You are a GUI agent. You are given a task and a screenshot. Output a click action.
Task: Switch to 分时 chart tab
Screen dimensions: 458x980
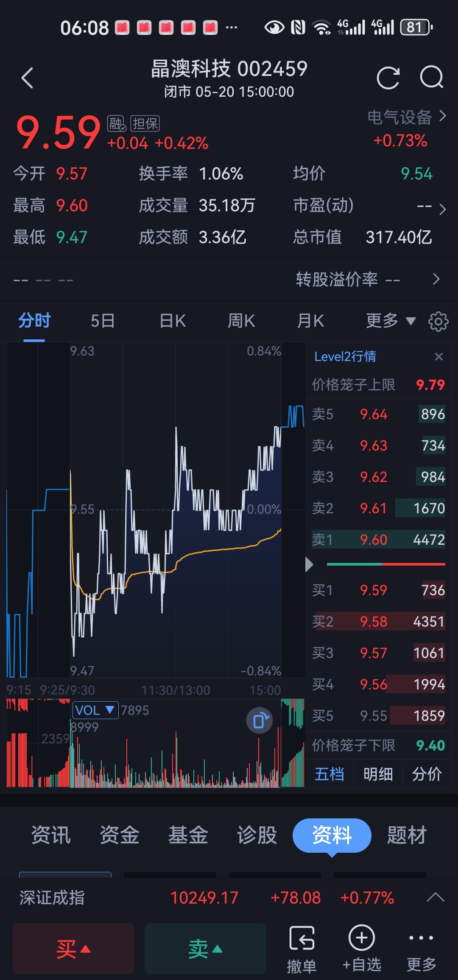(x=34, y=321)
